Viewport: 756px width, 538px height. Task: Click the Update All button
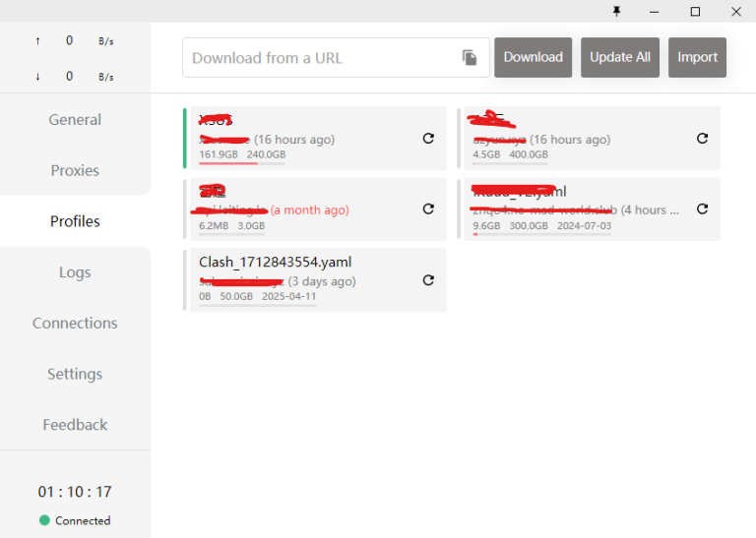coord(619,57)
